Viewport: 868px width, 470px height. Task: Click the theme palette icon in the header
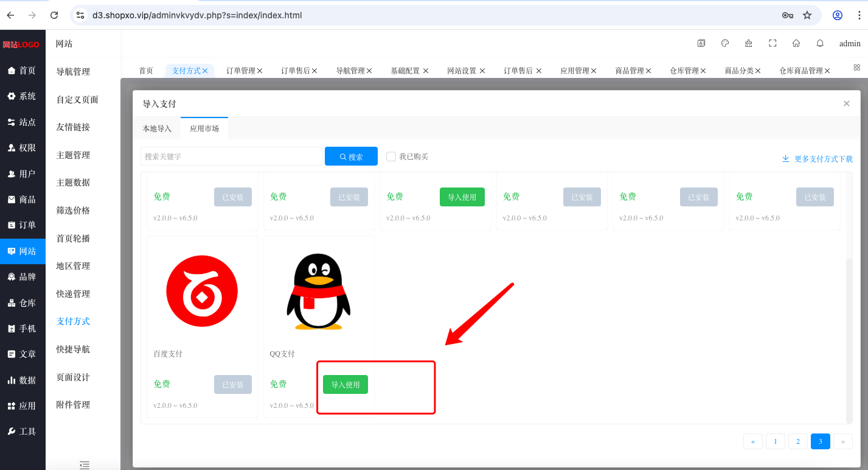(725, 43)
